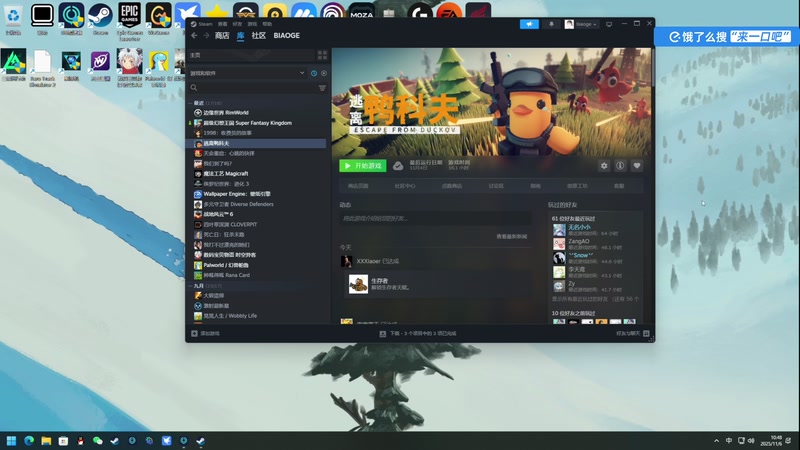Show game info circle icon
The height and width of the screenshot is (450, 800).
pyautogui.click(x=620, y=166)
